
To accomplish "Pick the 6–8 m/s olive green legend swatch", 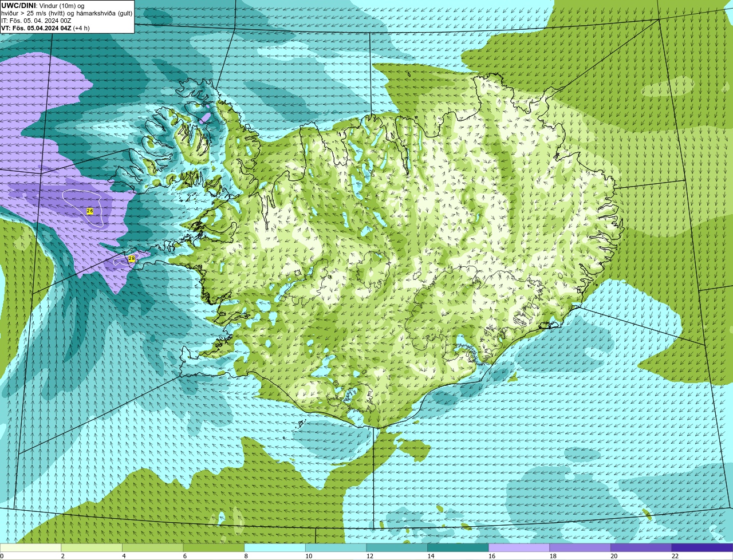I will (x=214, y=547).
